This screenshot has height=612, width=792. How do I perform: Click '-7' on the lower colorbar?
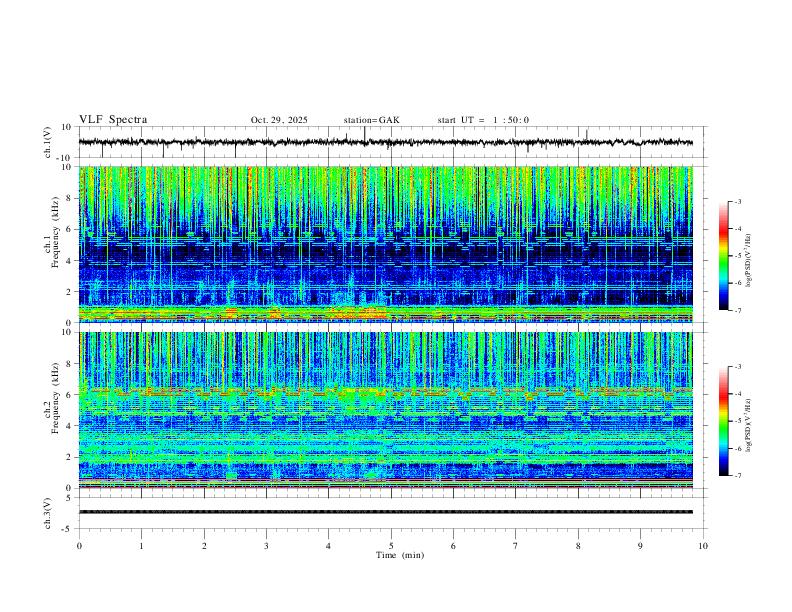[737, 476]
